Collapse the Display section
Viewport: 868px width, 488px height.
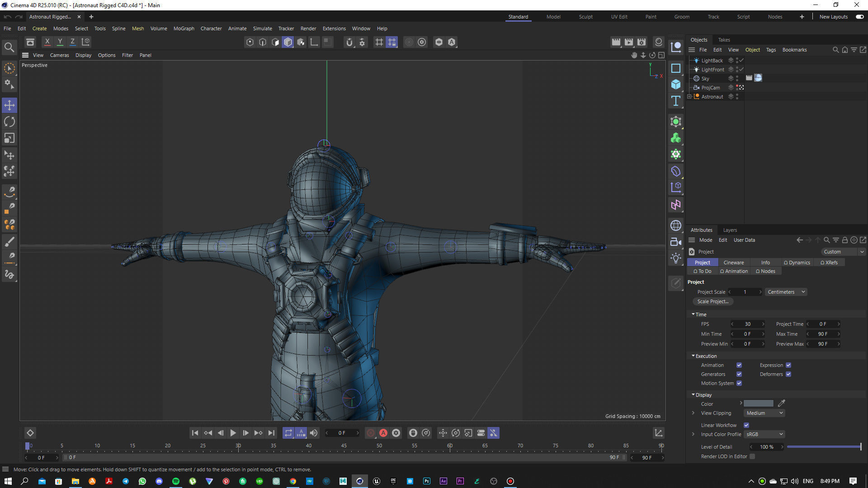[x=693, y=394]
